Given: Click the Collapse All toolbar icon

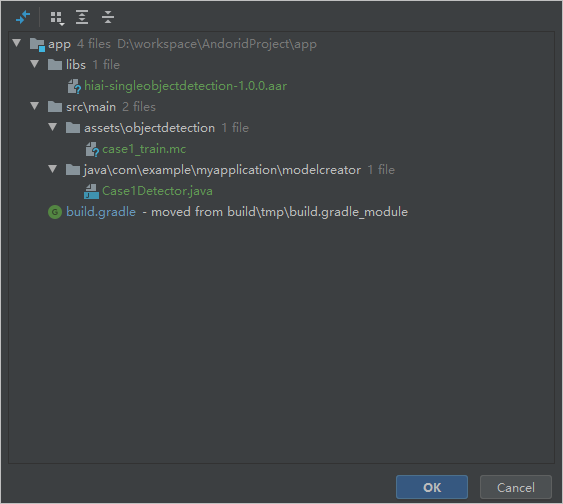Looking at the screenshot, I should coord(108,17).
